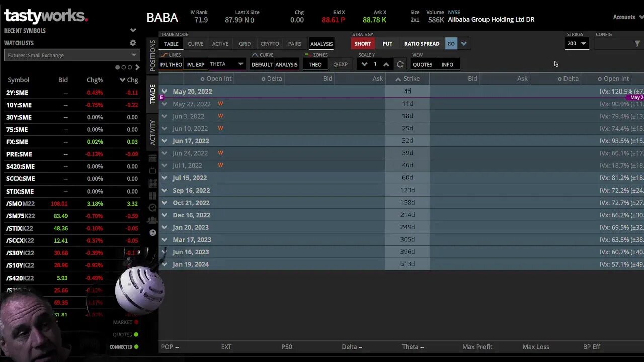Image resolution: width=644 pixels, height=362 pixels.
Task: Toggle DEFAULT curve option
Action: pos(262,64)
